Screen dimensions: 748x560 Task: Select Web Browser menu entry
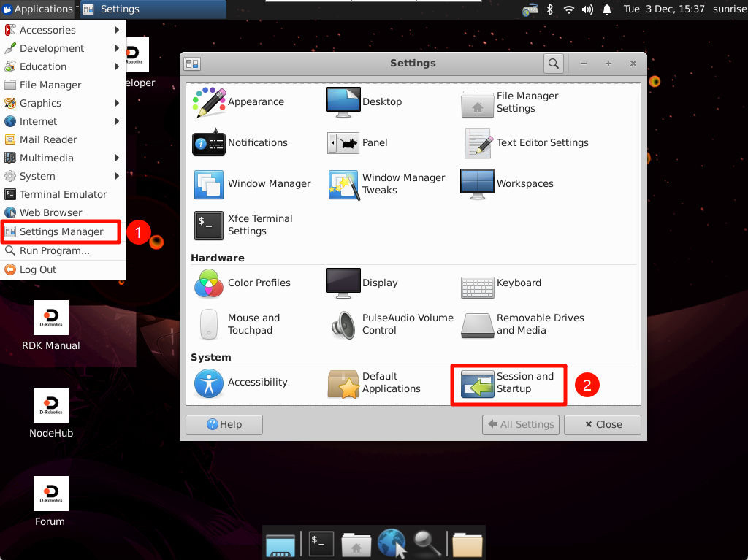coord(63,212)
